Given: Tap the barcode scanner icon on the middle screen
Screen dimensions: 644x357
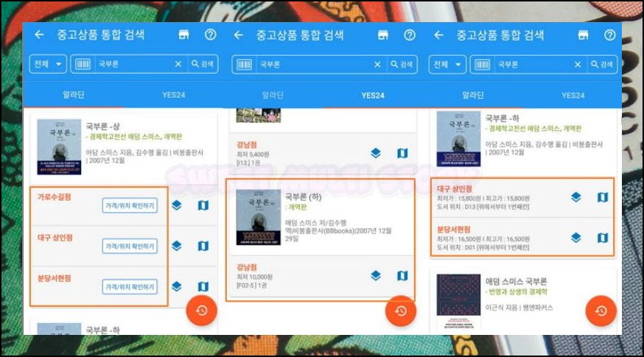Looking at the screenshot, I should [245, 65].
